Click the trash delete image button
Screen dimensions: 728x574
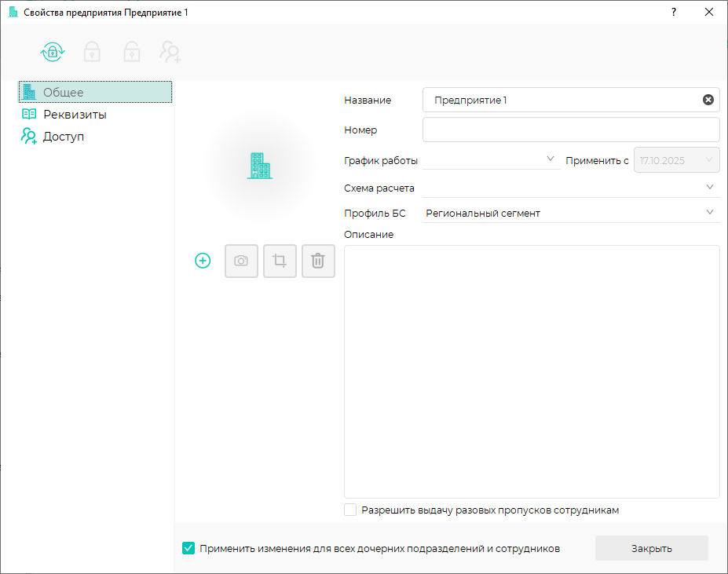(318, 261)
